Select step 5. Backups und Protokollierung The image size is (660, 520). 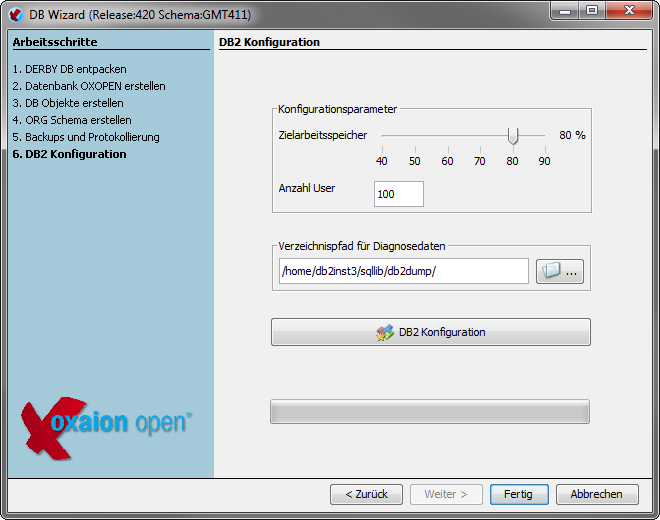pos(86,137)
